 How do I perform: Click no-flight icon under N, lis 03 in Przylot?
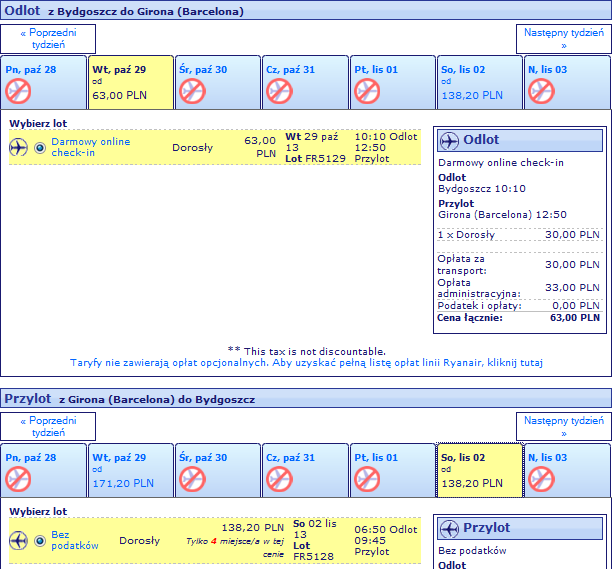pos(541,479)
